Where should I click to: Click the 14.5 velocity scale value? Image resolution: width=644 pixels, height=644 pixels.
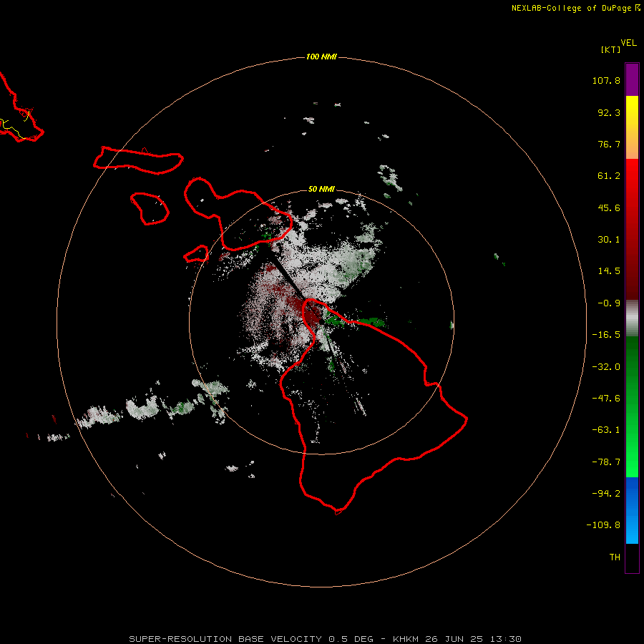point(609,271)
